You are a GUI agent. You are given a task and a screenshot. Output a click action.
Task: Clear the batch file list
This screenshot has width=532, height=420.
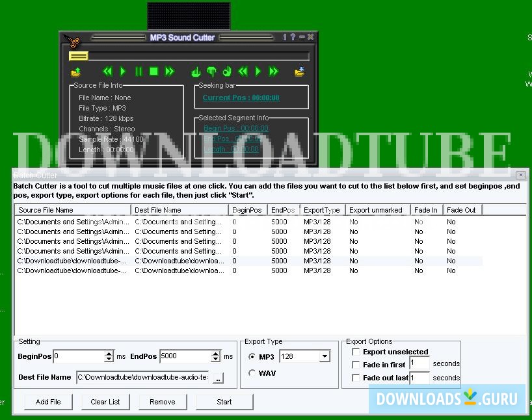pyautogui.click(x=105, y=402)
